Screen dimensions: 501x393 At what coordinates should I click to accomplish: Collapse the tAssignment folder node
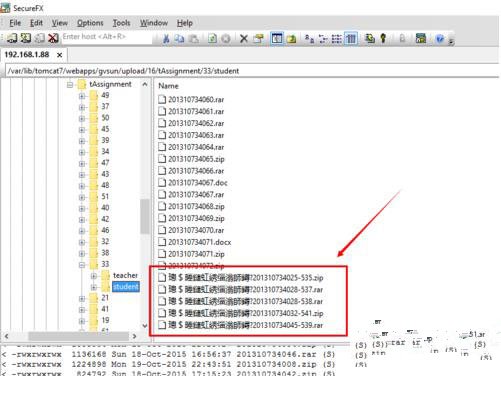point(70,85)
